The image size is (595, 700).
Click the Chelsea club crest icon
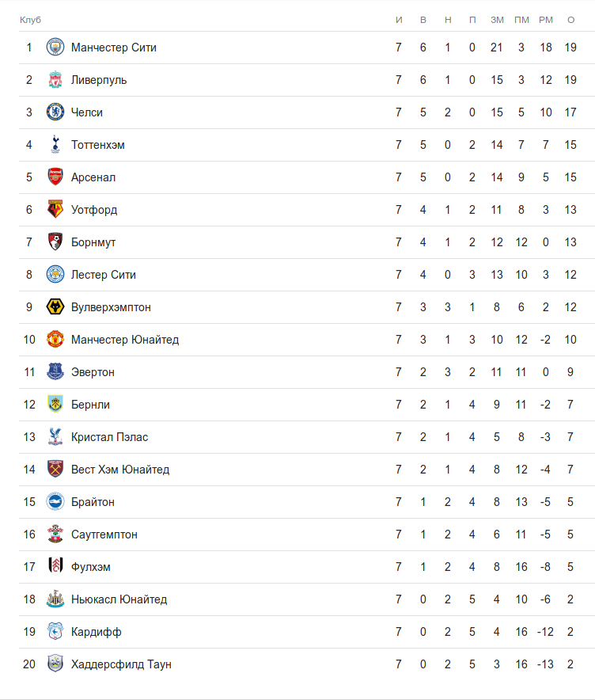(55, 112)
